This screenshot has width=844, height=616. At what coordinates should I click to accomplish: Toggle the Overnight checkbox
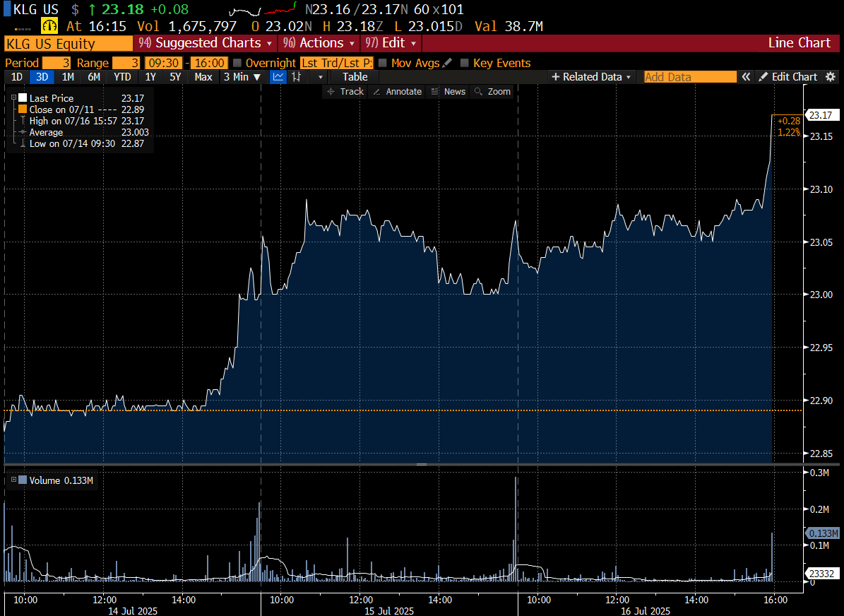pyautogui.click(x=237, y=63)
